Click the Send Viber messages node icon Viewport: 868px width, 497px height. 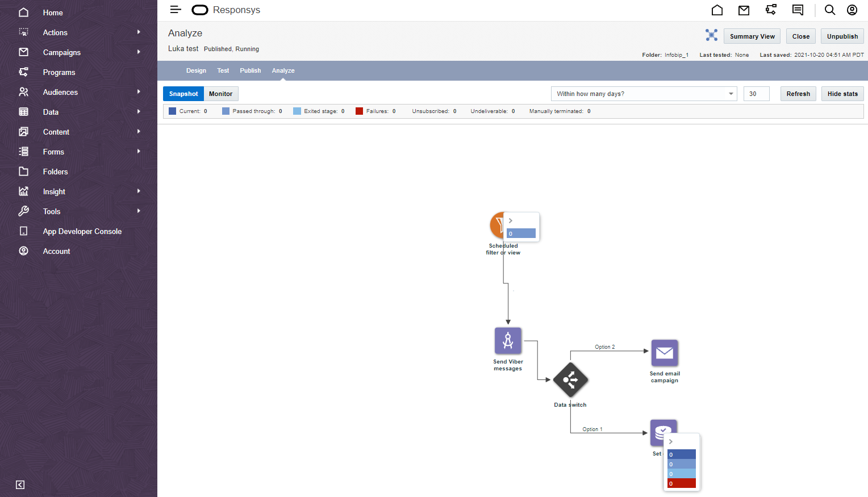508,341
